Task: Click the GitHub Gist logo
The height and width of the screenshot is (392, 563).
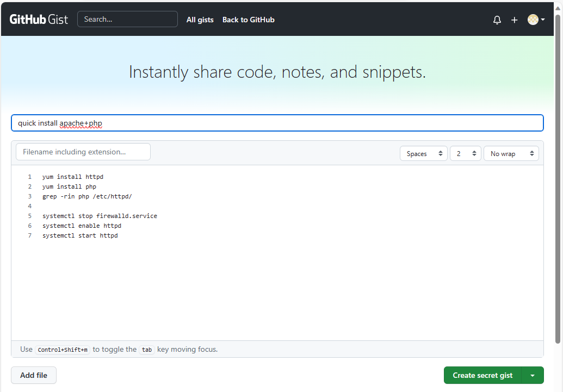Action: [x=38, y=18]
